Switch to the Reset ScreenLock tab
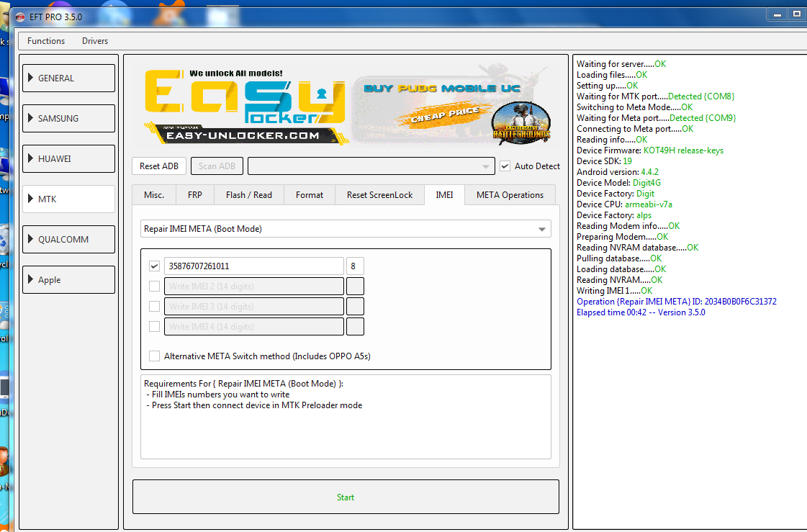This screenshot has width=807, height=532. [379, 195]
